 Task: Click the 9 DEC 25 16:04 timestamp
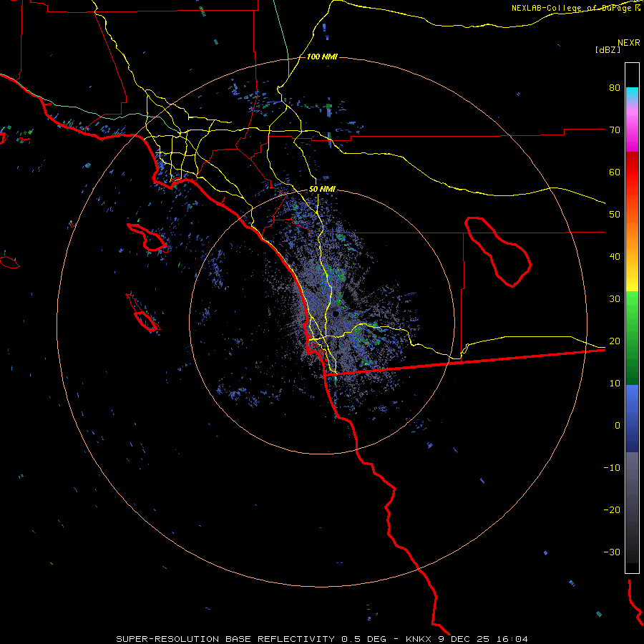tap(484, 639)
